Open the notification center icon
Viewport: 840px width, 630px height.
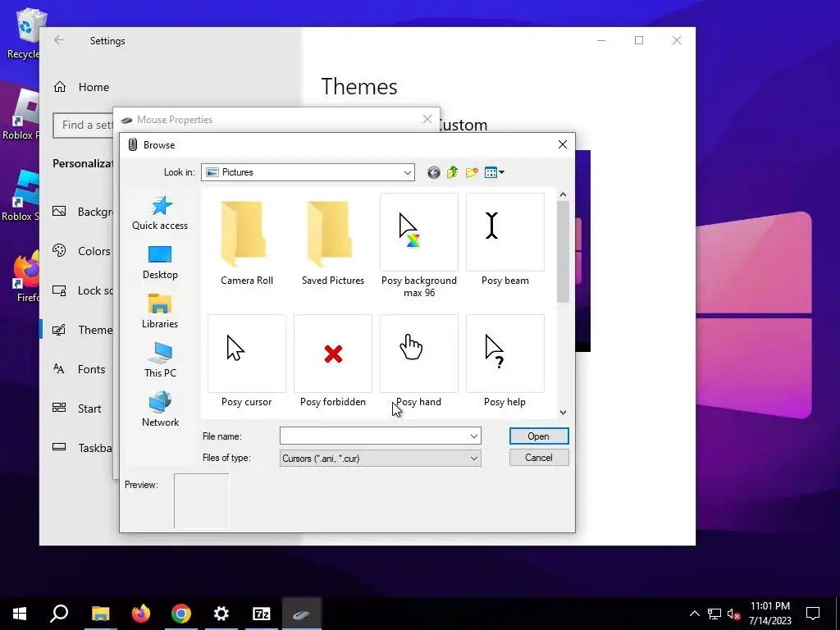[813, 614]
